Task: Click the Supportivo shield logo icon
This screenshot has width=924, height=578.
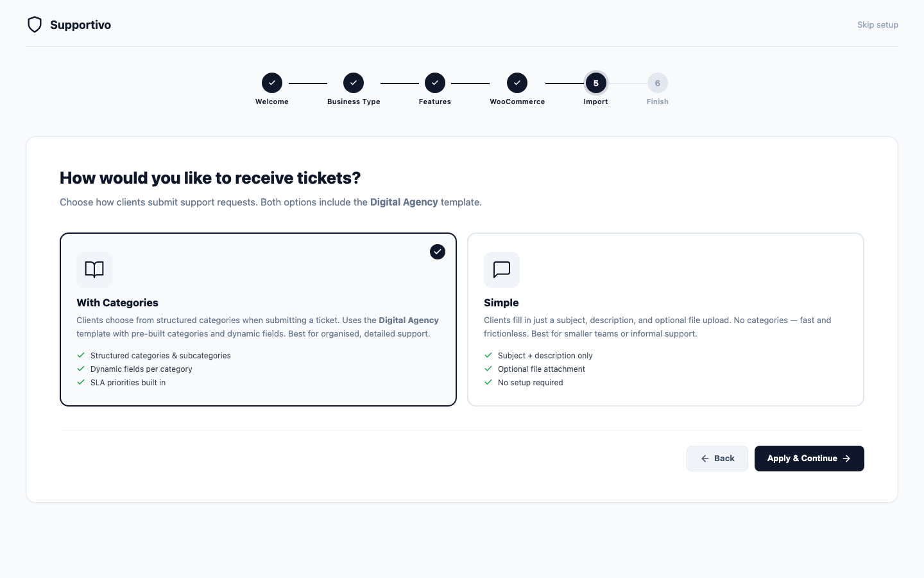Action: [x=35, y=24]
